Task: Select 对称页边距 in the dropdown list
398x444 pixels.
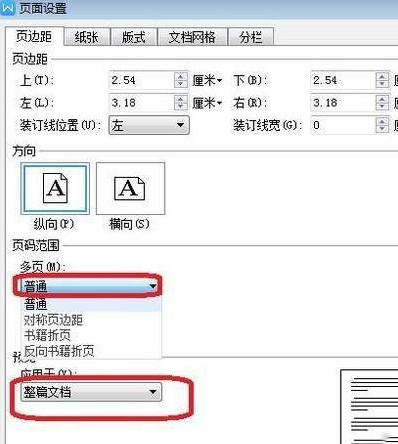Action: pyautogui.click(x=91, y=320)
